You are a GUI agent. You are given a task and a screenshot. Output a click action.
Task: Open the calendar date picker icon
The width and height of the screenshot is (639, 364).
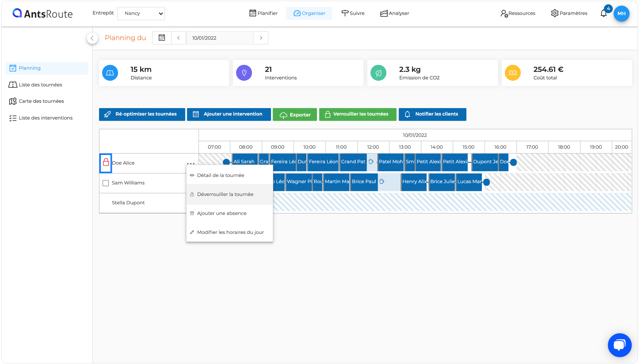point(162,38)
